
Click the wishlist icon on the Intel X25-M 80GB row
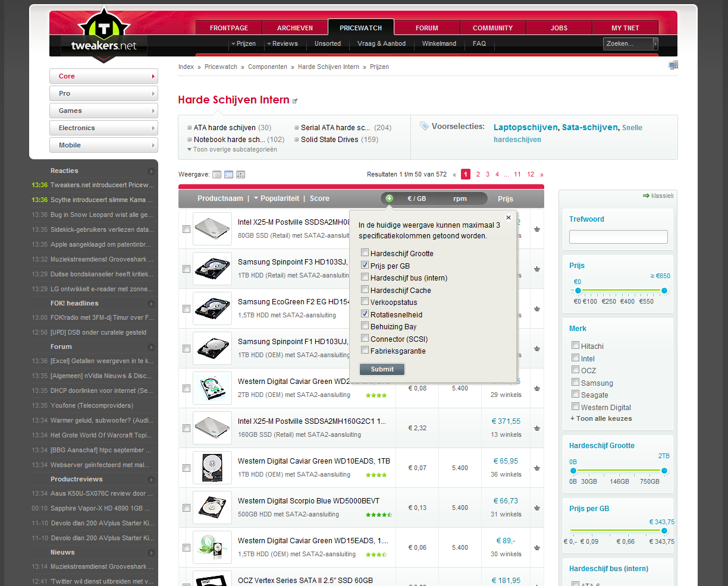(536, 229)
